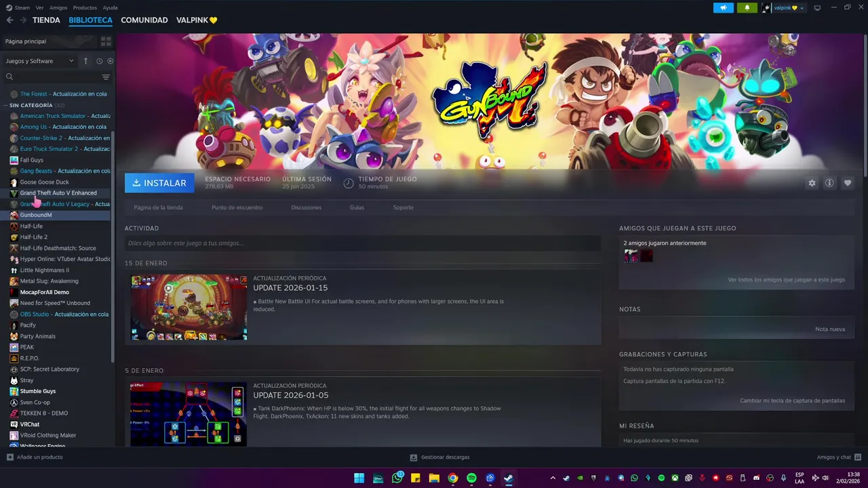
Task: Open the Amigos menu
Action: 58,7
